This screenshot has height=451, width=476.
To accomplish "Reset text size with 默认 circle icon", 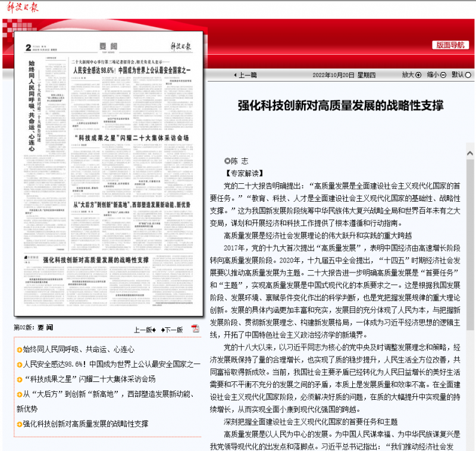I will coord(469,75).
